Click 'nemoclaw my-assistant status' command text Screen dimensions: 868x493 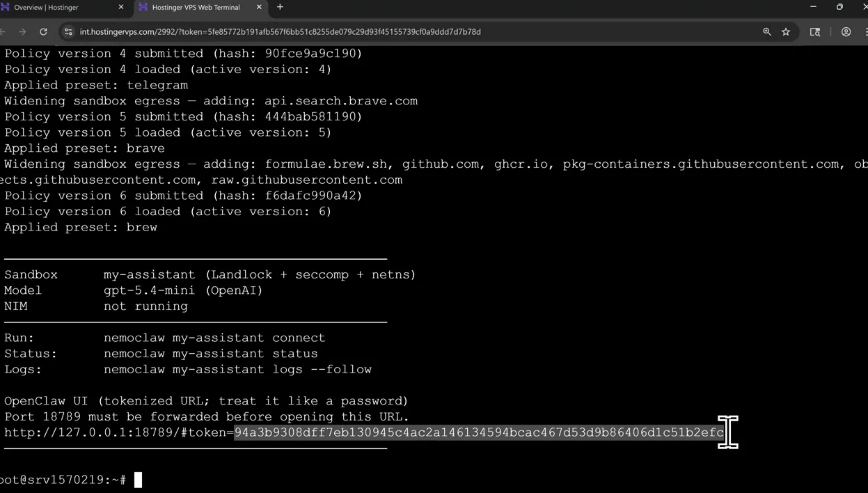(x=211, y=354)
